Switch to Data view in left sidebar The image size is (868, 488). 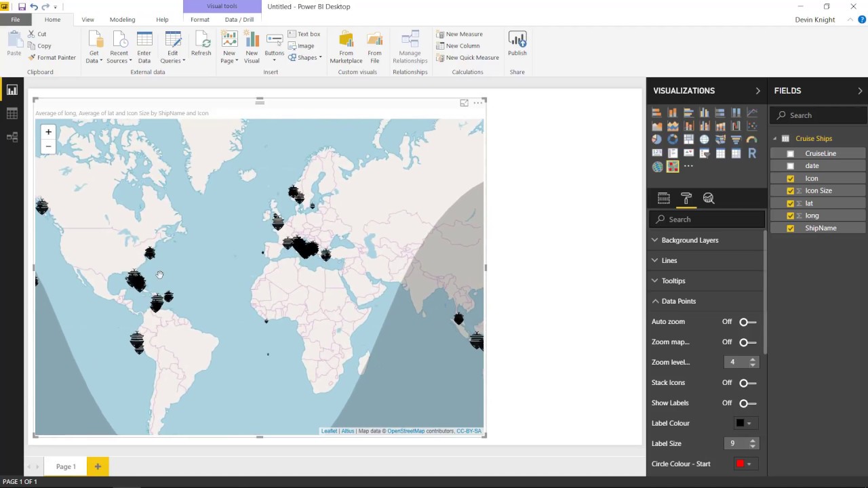tap(12, 113)
